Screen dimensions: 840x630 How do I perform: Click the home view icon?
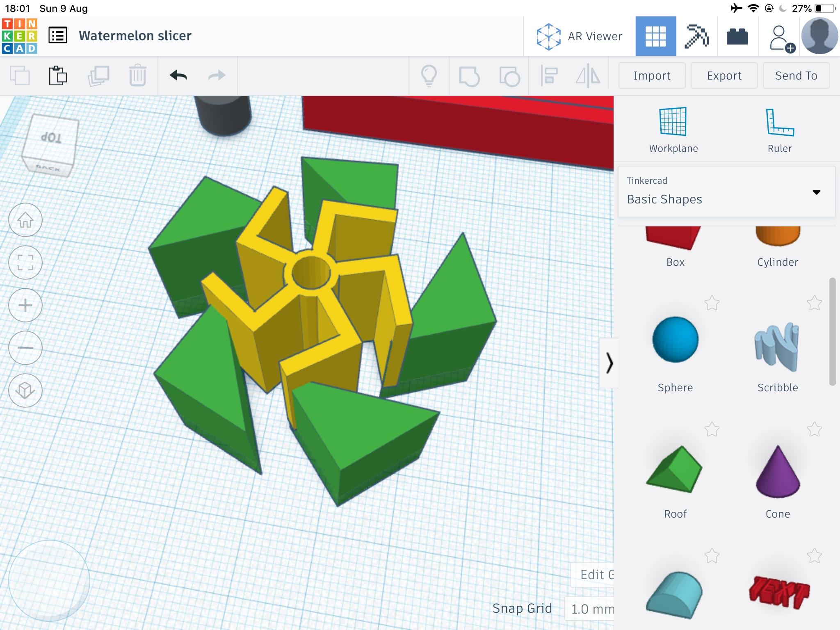point(25,220)
